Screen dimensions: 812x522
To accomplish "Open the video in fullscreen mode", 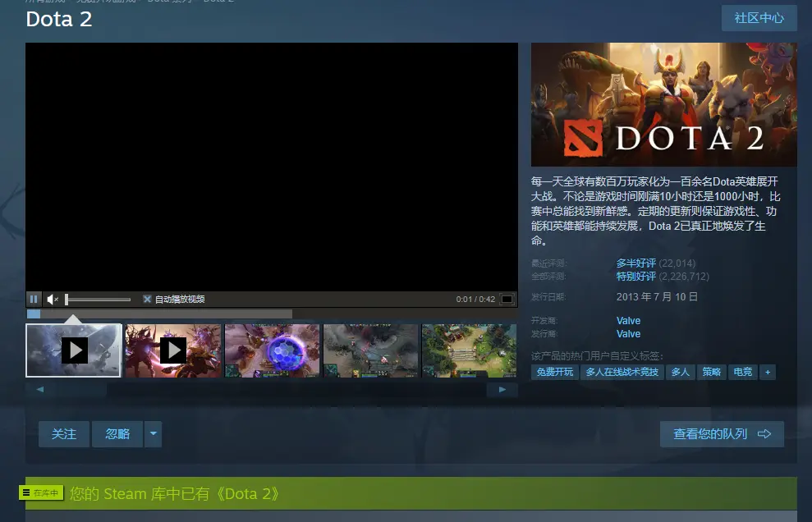I will (x=507, y=300).
